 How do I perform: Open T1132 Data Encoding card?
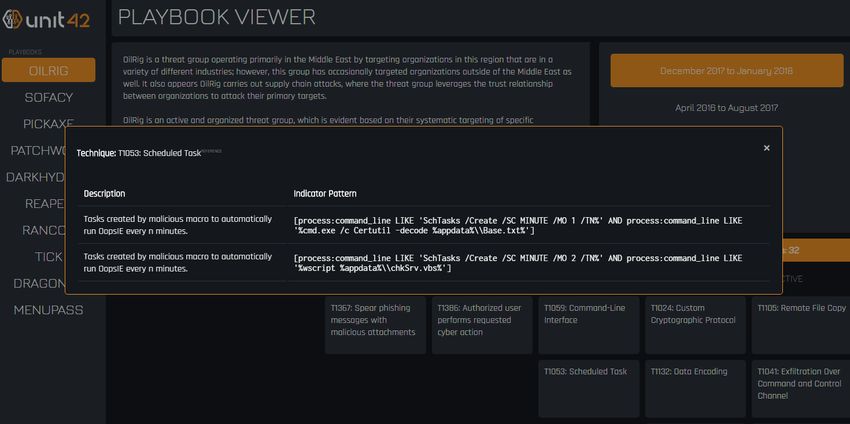696,388
